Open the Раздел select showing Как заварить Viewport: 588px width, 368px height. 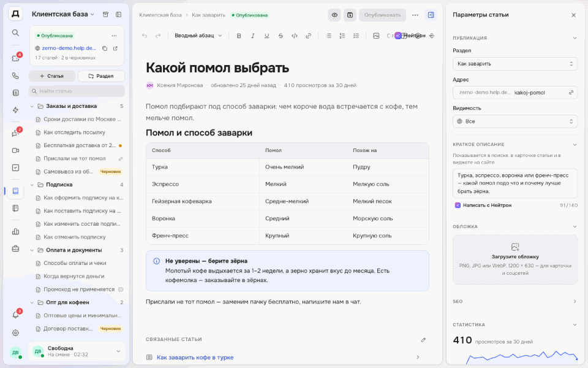(515, 64)
